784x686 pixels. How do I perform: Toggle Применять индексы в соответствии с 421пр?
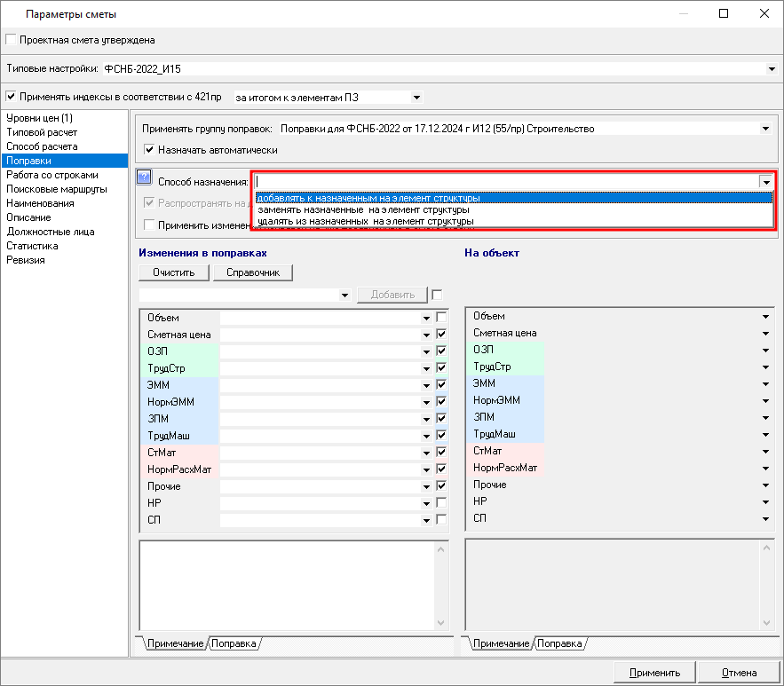(x=11, y=97)
